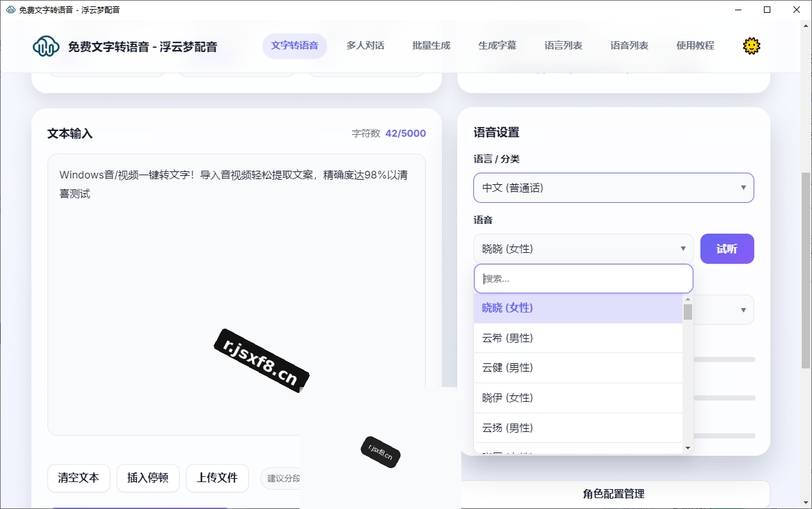
Task: Click the 上传文件 button
Action: (x=217, y=478)
